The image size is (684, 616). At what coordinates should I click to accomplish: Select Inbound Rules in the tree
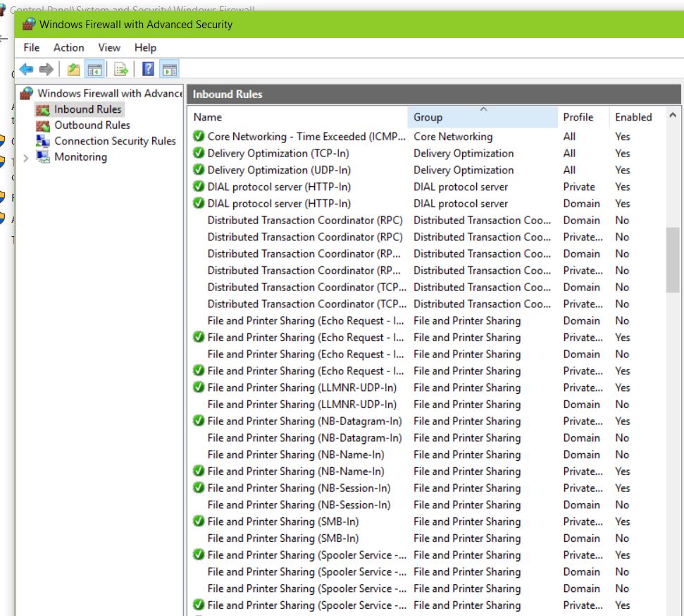coord(87,109)
